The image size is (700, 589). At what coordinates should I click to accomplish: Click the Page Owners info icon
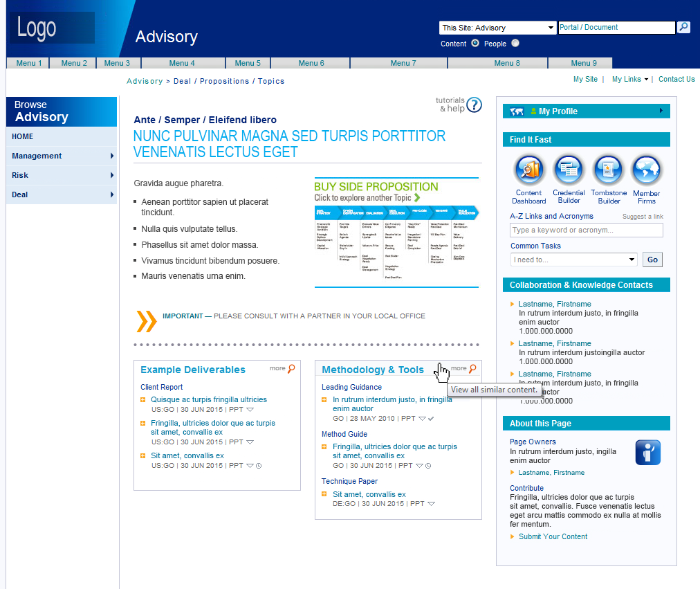(x=647, y=453)
